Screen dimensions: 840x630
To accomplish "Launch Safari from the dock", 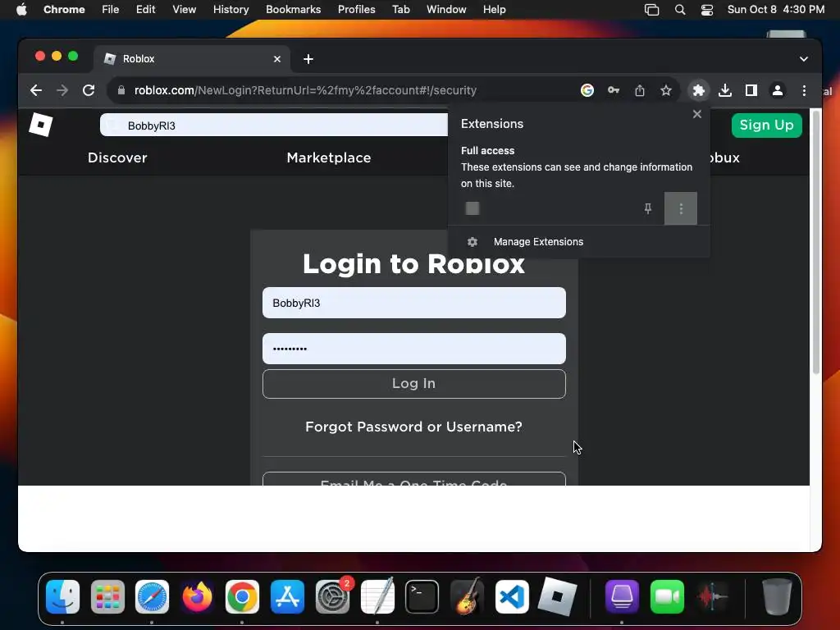I will [152, 597].
